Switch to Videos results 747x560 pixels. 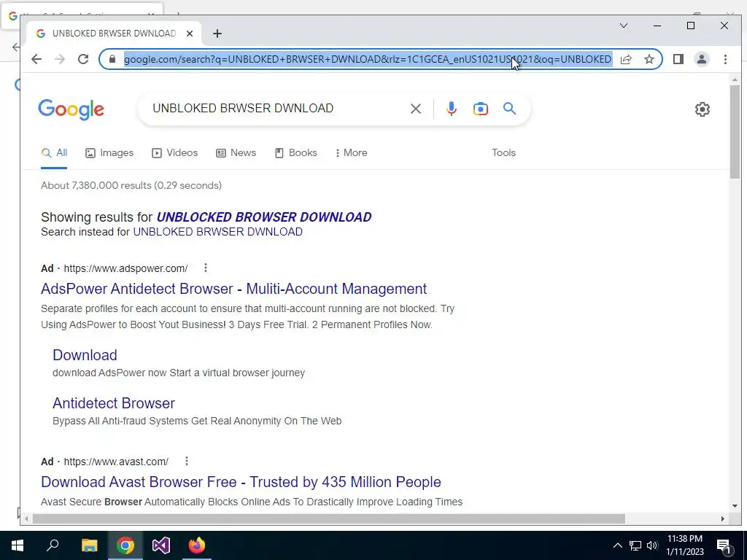click(x=175, y=153)
